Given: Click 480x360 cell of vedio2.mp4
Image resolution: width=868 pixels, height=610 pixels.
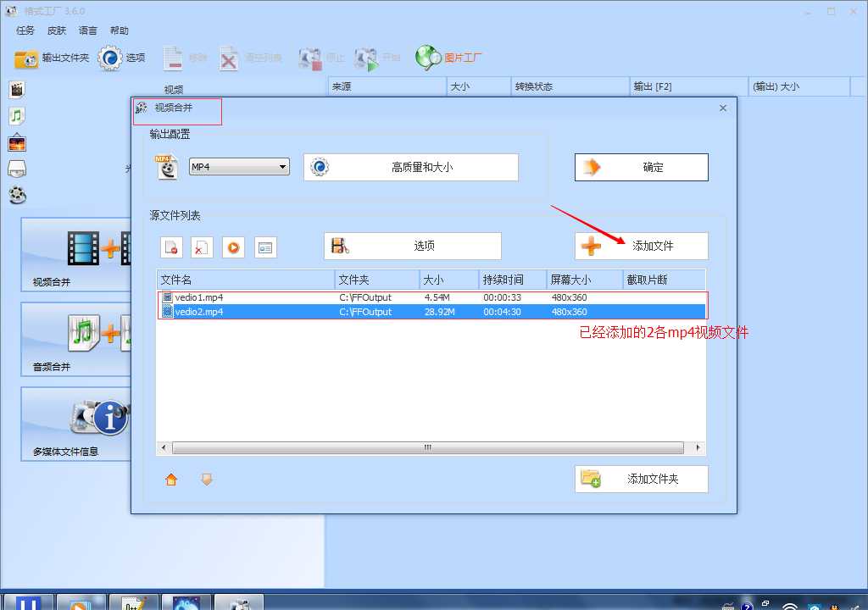Looking at the screenshot, I should click(x=569, y=312).
